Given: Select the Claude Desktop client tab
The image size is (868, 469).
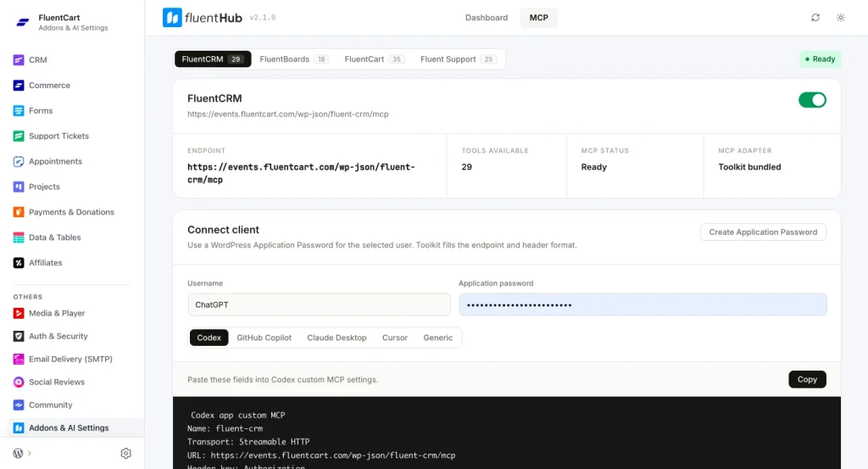Looking at the screenshot, I should point(337,338).
